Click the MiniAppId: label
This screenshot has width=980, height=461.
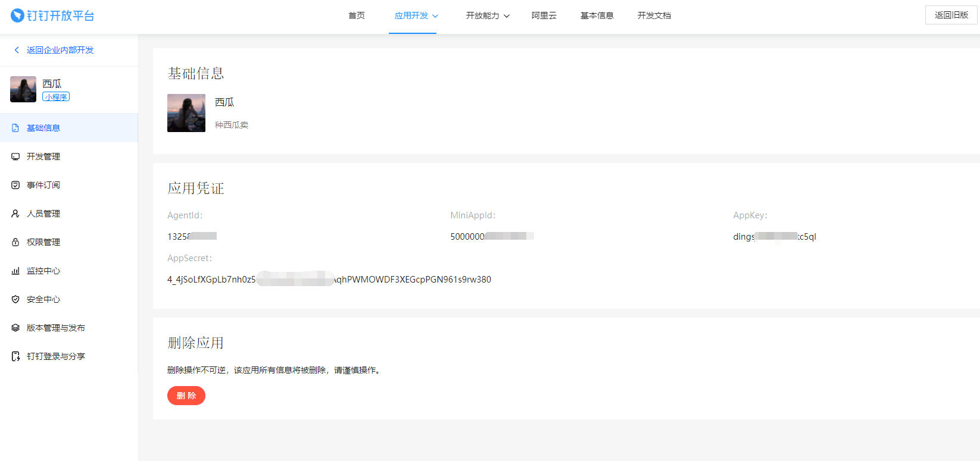click(x=473, y=215)
